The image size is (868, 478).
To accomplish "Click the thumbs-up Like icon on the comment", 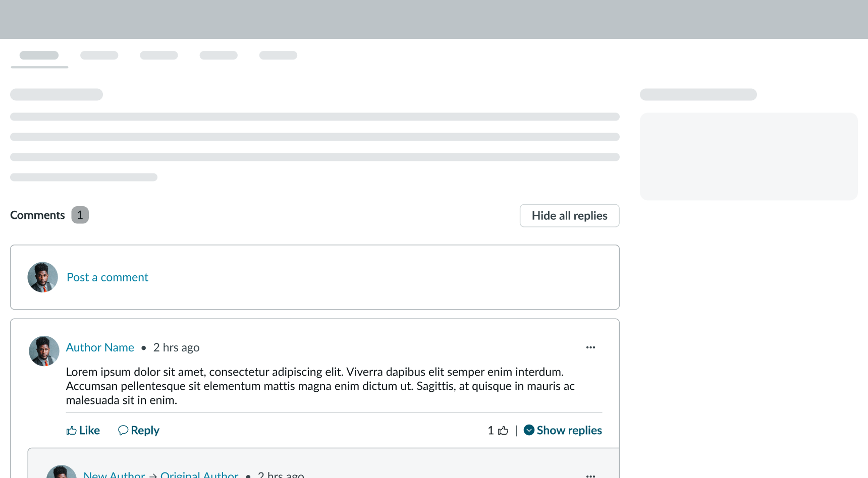I will point(71,430).
